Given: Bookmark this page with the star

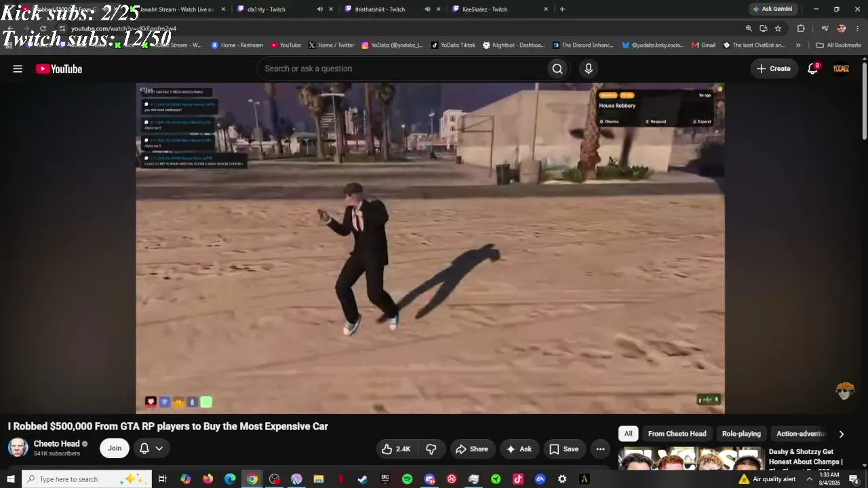Looking at the screenshot, I should point(778,28).
